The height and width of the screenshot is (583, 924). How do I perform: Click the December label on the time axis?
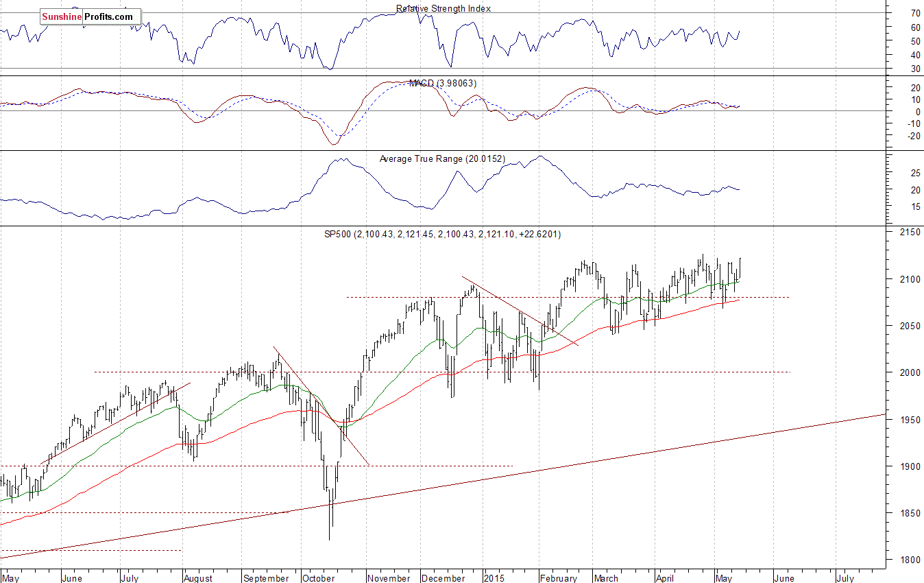coord(444,578)
